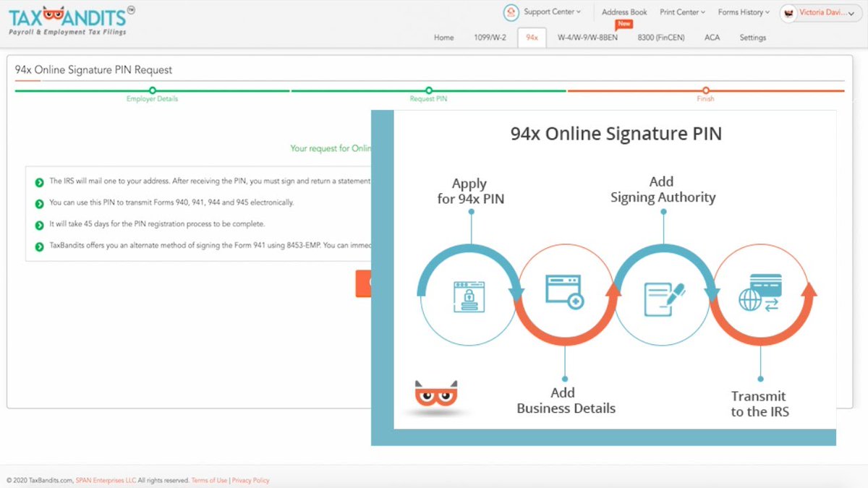Open the Privacy Policy link
This screenshot has height=488, width=868.
point(250,480)
